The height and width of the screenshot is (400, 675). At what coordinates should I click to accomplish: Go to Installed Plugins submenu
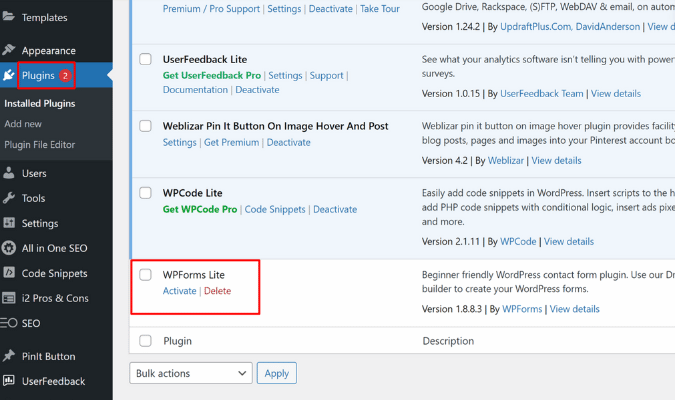coord(40,103)
